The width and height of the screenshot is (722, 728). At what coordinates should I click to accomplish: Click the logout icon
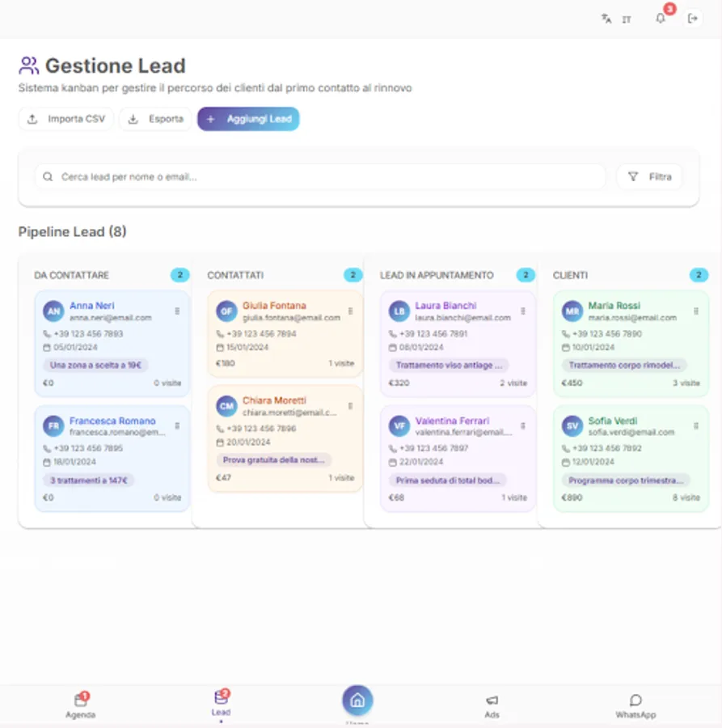click(693, 18)
